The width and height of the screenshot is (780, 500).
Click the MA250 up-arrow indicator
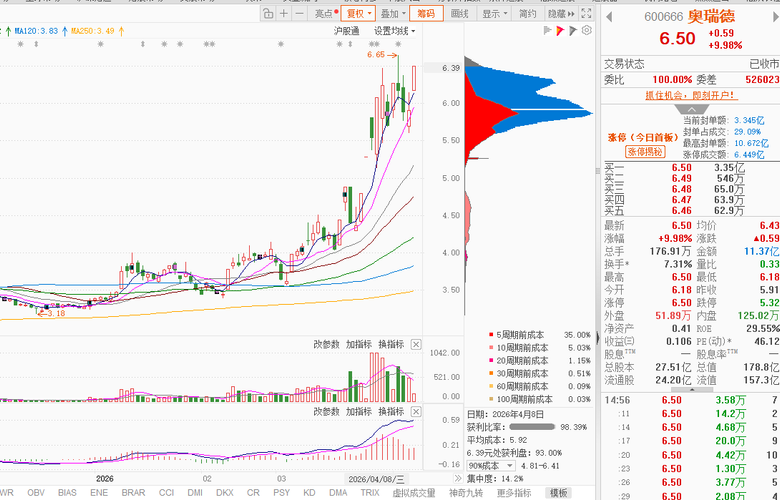click(x=121, y=31)
